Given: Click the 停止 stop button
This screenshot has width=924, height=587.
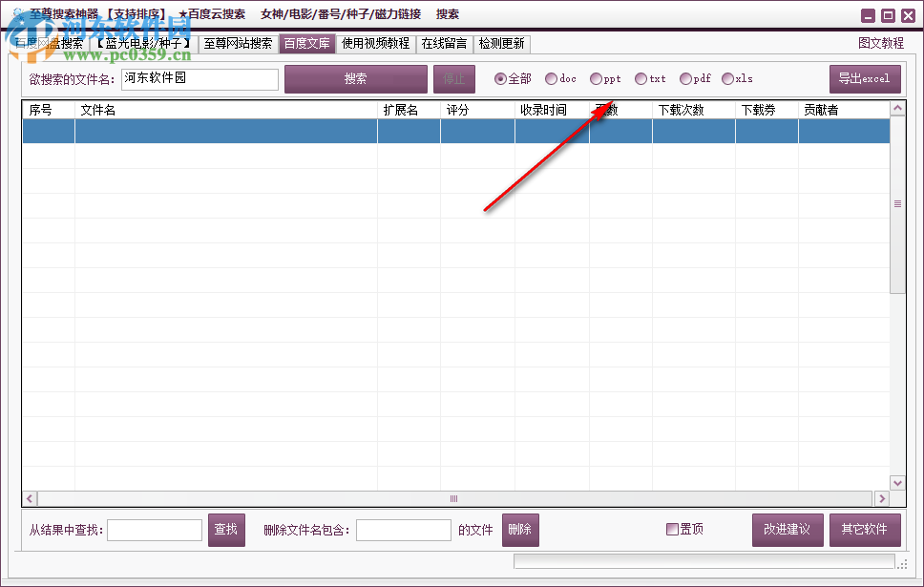Looking at the screenshot, I should 454,79.
